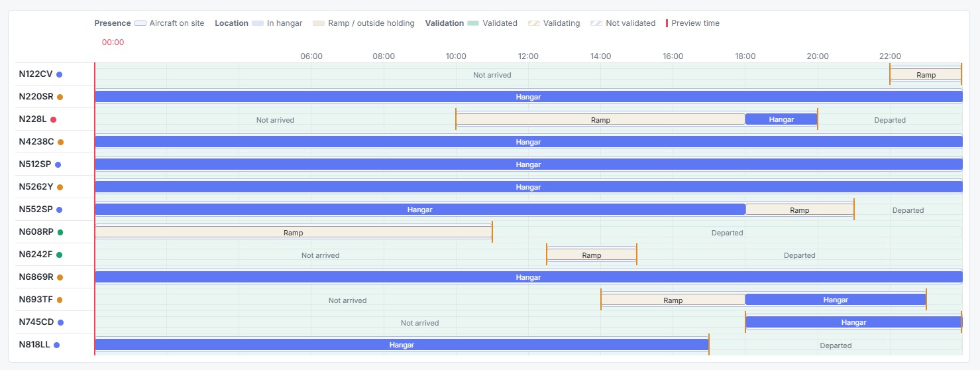Viewport: 980px width, 370px height.
Task: Click the orange status dot beside N6869R
Action: click(x=60, y=277)
